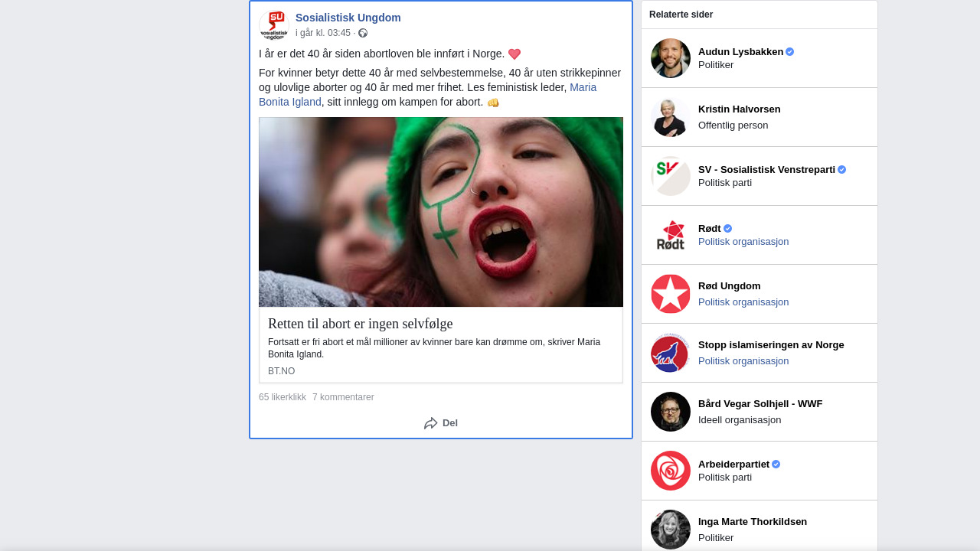Open the Rødt star logo
Viewport: 980px width, 551px height.
[671, 235]
